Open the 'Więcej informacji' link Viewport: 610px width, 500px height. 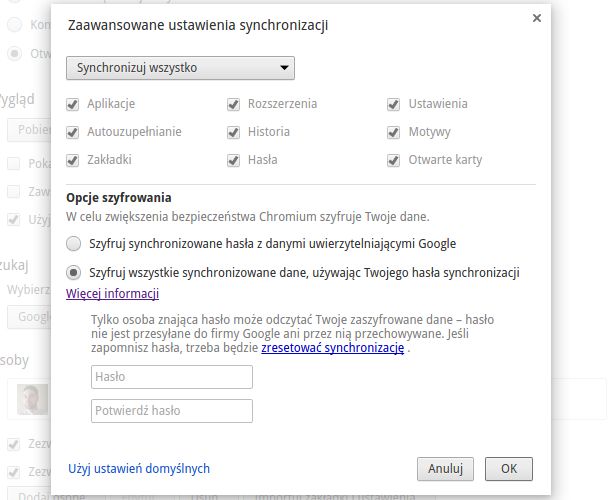pos(112,294)
